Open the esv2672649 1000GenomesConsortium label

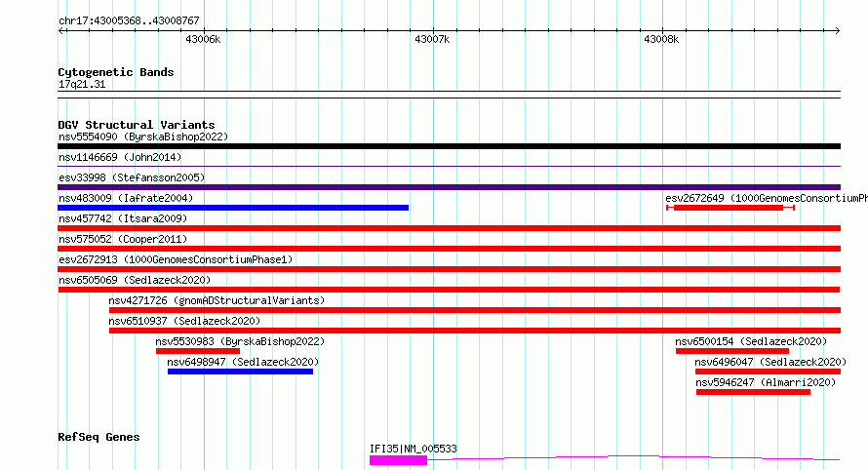click(767, 198)
